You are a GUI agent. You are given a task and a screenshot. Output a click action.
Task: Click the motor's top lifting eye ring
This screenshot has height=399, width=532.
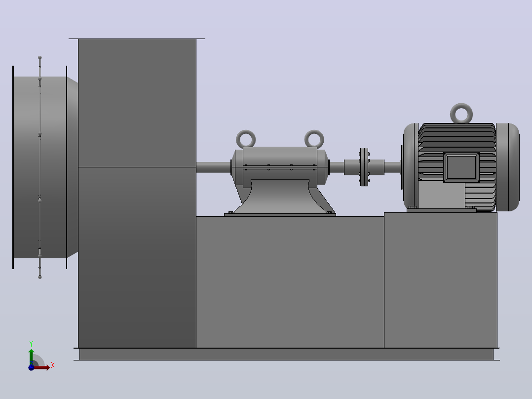pos(461,114)
